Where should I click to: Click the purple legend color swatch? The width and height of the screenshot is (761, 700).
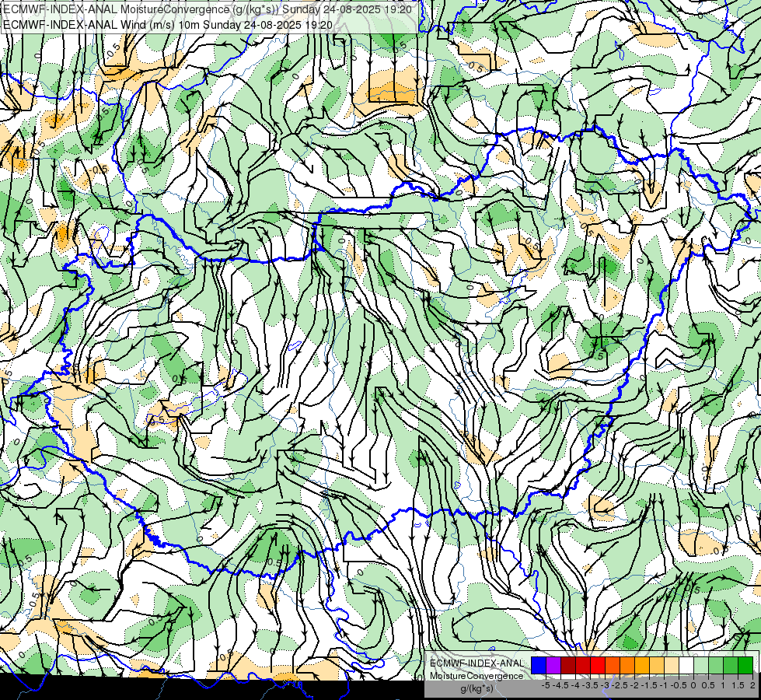point(553,665)
